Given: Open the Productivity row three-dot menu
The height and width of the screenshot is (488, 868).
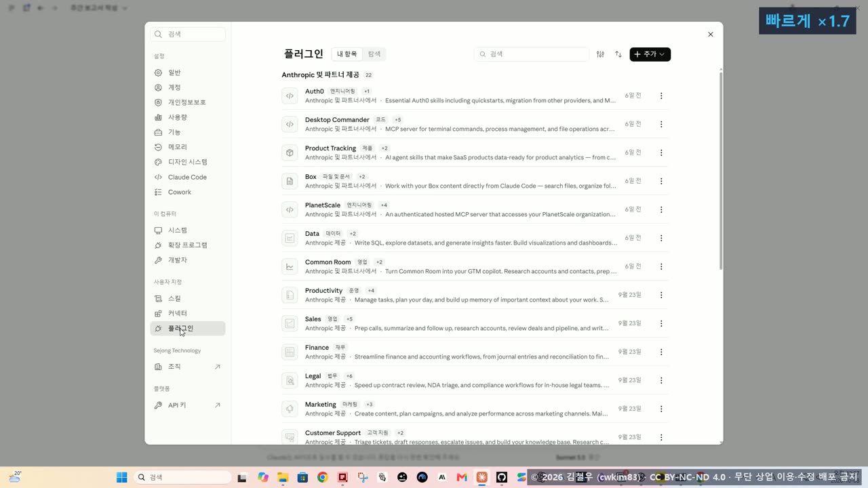Looking at the screenshot, I should coord(661,295).
